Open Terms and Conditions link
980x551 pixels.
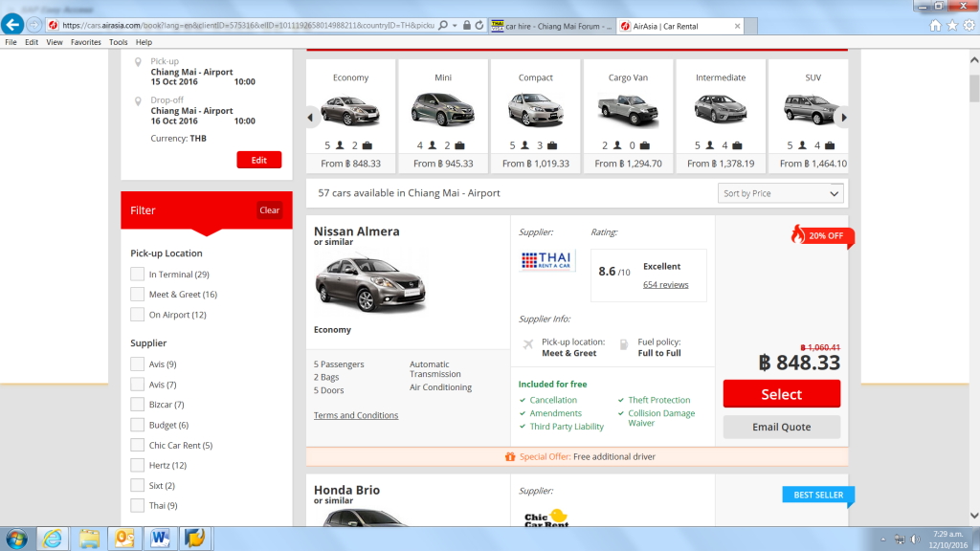pos(356,415)
